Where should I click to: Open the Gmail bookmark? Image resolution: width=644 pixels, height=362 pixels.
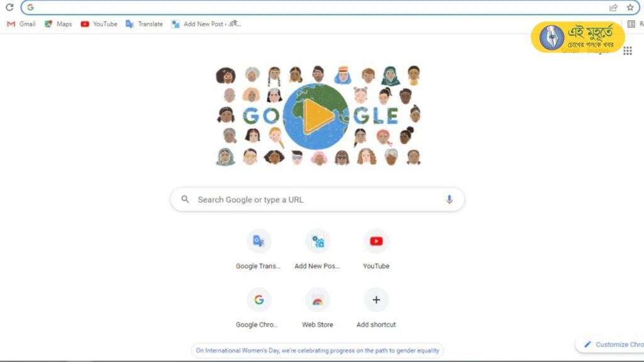[21, 25]
